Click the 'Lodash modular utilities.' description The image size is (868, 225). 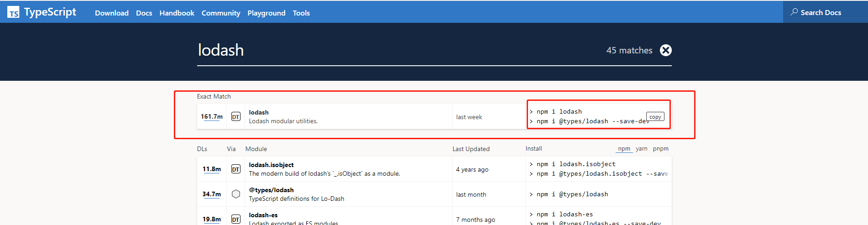(283, 121)
